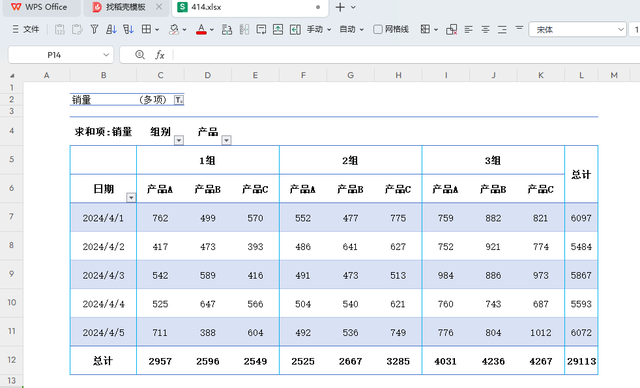Viewport: 640px width, 388px height.
Task: Click the sort descending icon
Action: (128, 29)
